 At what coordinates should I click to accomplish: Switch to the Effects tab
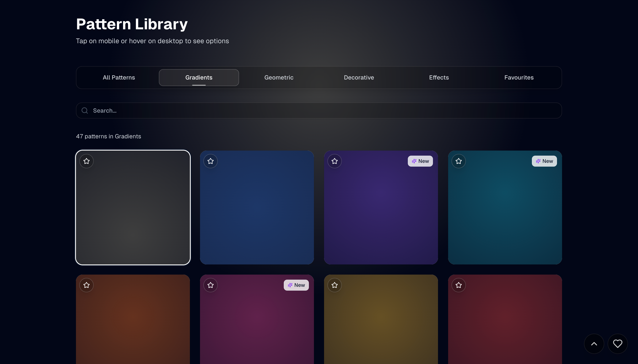pos(439,77)
